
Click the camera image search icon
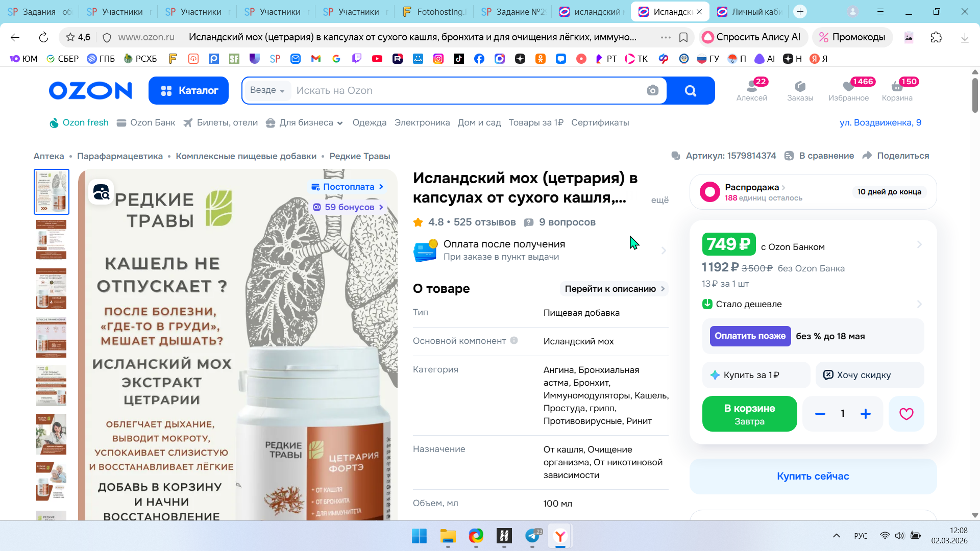coord(652,91)
